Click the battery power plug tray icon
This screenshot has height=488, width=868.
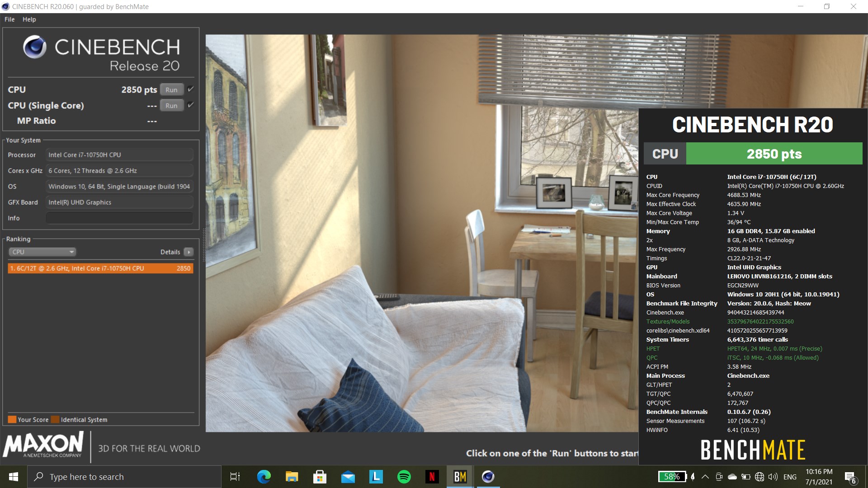point(746,477)
